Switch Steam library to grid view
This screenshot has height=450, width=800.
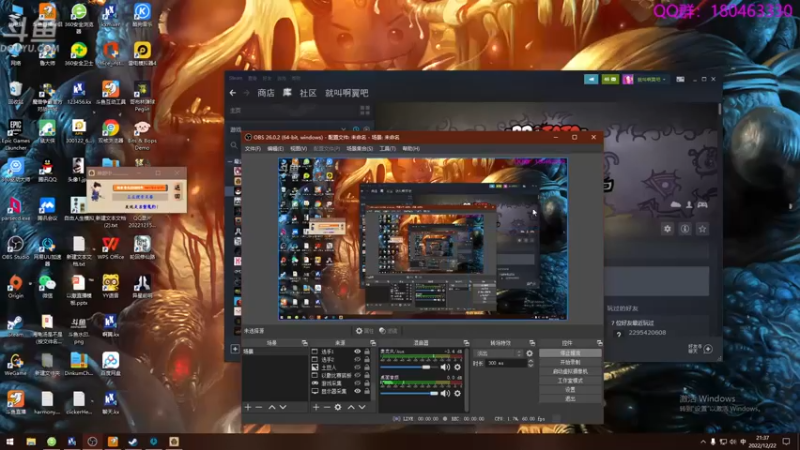pyautogui.click(x=365, y=110)
